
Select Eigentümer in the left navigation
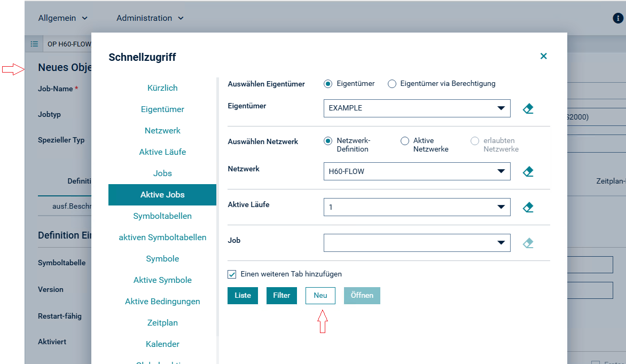pyautogui.click(x=162, y=109)
